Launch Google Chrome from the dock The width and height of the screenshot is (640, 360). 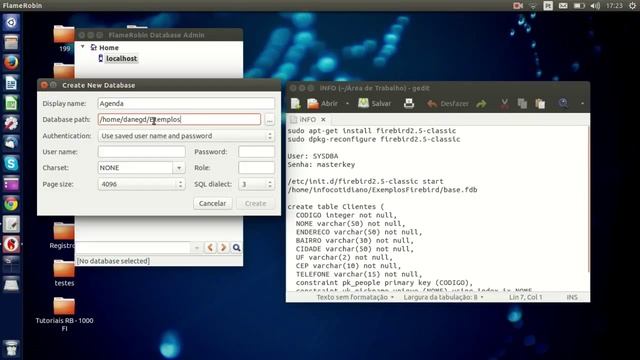(11, 204)
